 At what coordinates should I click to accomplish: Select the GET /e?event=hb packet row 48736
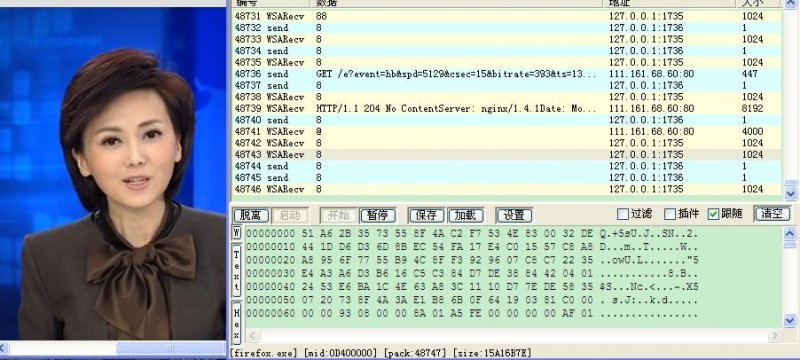[507, 74]
